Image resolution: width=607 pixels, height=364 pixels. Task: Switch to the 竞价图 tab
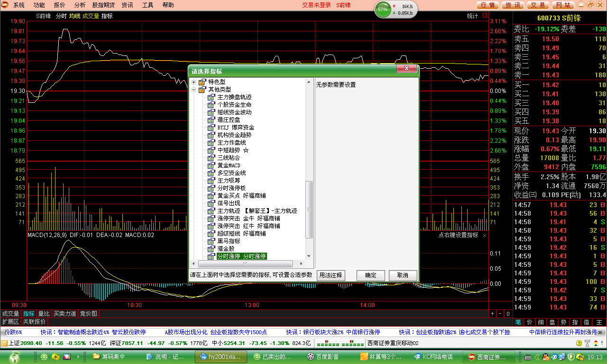click(88, 314)
